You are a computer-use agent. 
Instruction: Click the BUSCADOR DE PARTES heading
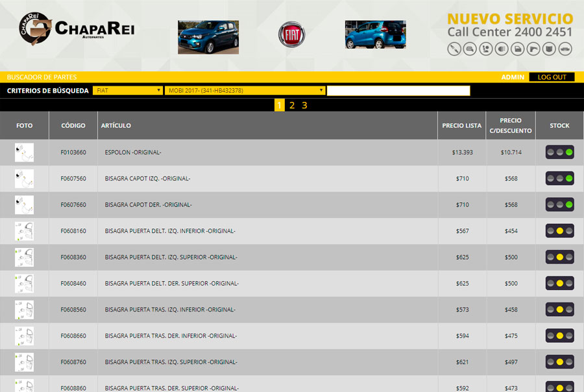(42, 77)
